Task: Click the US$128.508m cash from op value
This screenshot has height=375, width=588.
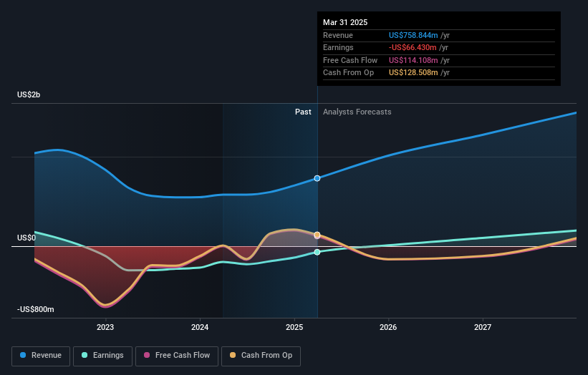Action: [x=413, y=73]
